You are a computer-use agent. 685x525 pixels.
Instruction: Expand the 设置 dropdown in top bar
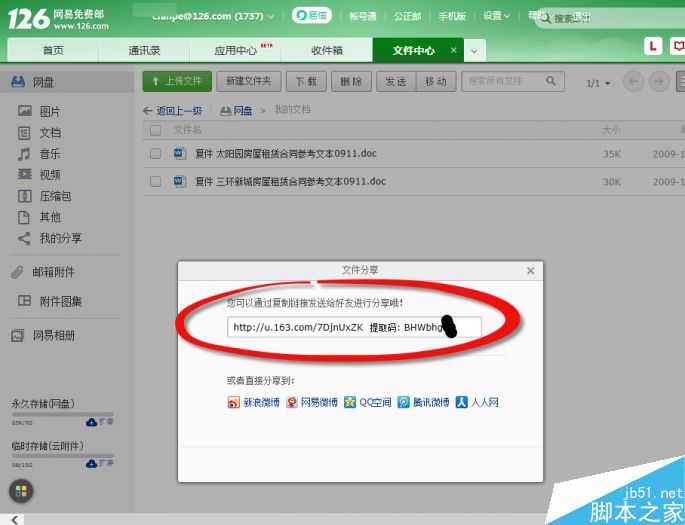[x=496, y=16]
